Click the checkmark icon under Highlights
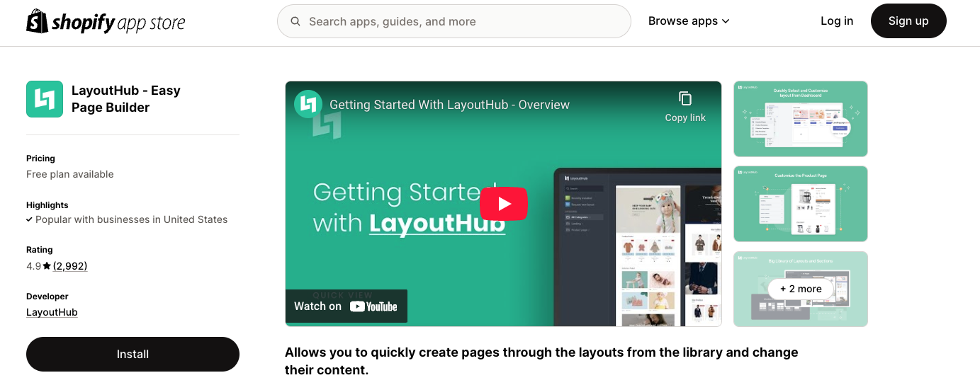The height and width of the screenshot is (385, 980). [x=29, y=219]
